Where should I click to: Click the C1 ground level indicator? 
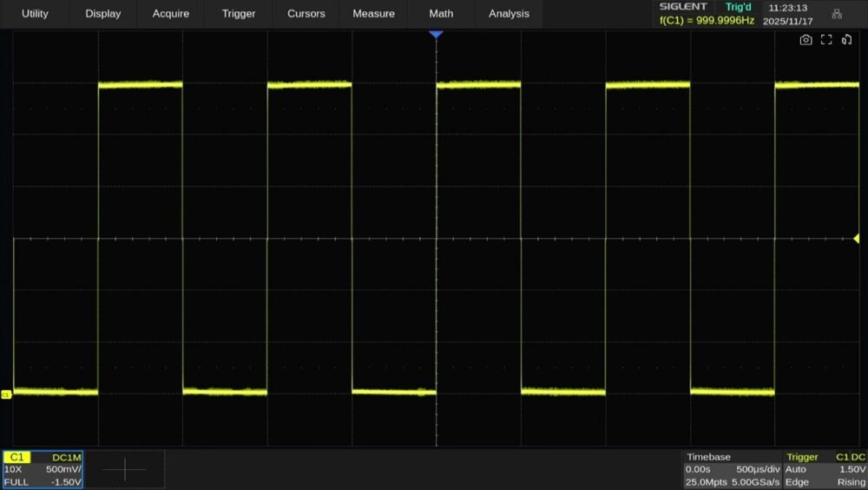point(6,394)
